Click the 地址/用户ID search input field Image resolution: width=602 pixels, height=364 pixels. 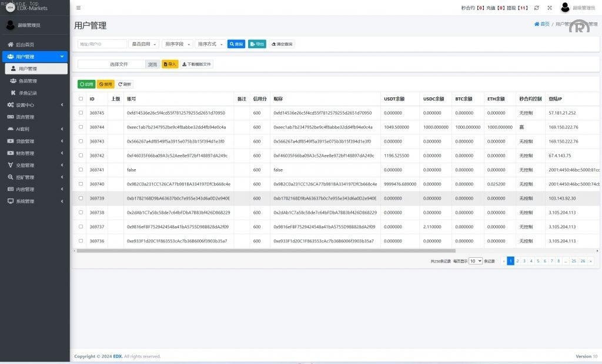(x=102, y=44)
